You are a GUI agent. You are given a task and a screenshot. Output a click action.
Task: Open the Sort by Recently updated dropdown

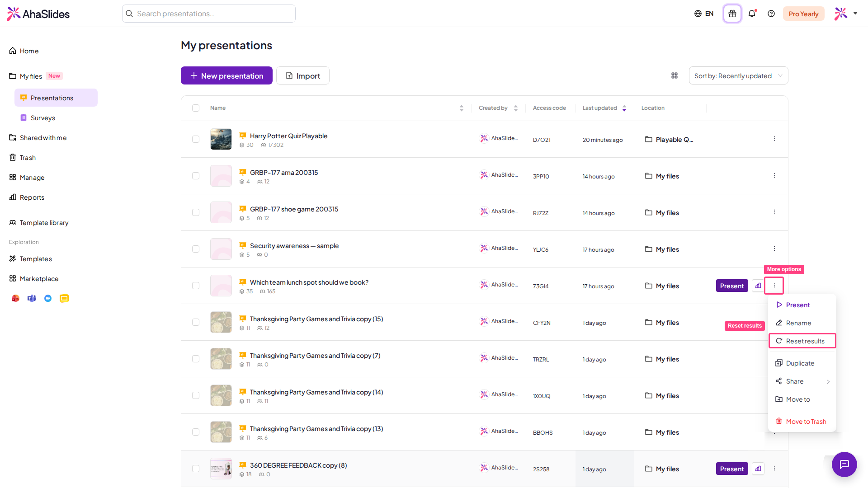click(x=738, y=75)
